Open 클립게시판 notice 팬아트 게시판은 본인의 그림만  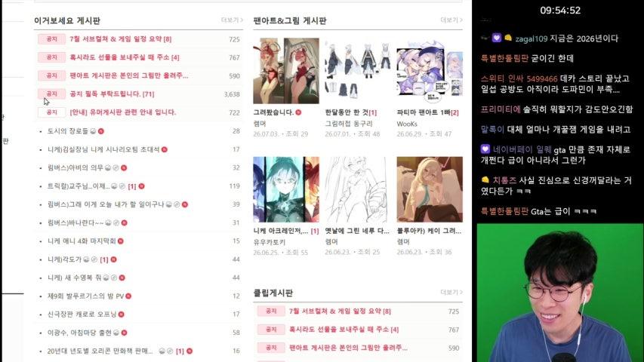(x=348, y=348)
